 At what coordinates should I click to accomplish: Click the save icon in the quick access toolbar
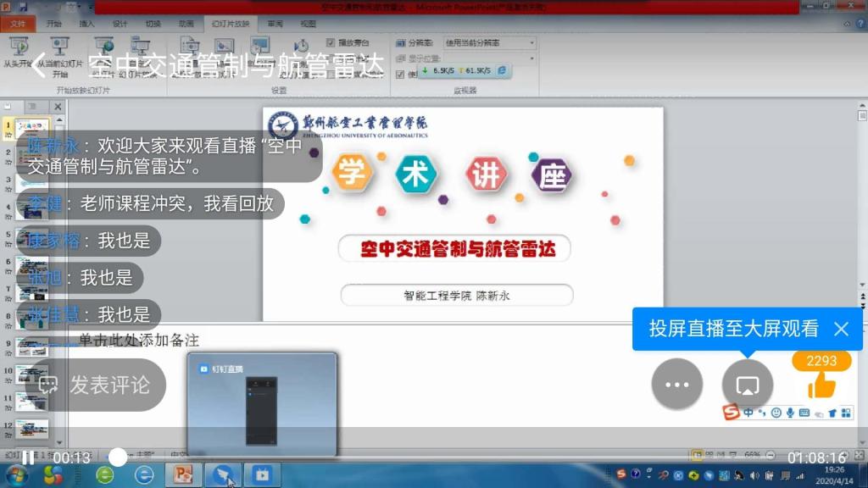23,7
